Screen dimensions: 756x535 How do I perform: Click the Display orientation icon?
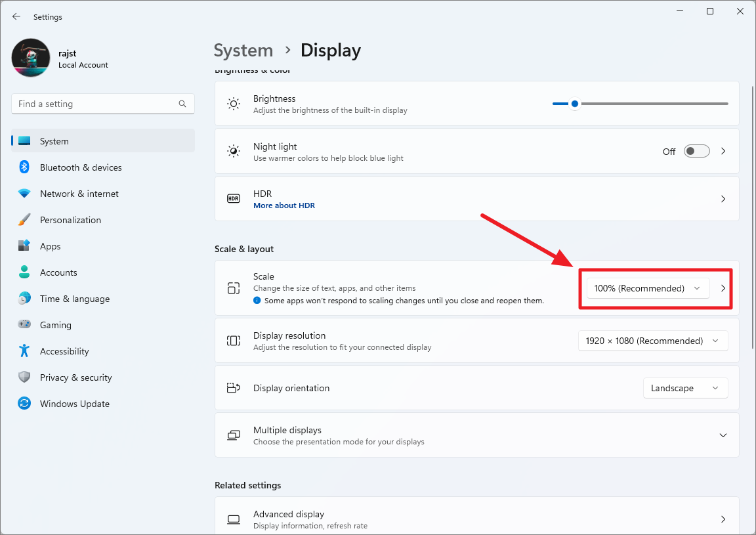click(234, 388)
